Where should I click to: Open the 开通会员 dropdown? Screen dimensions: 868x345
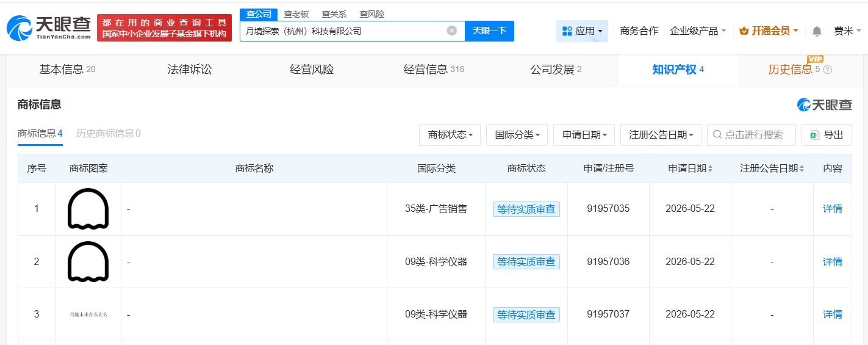(769, 31)
